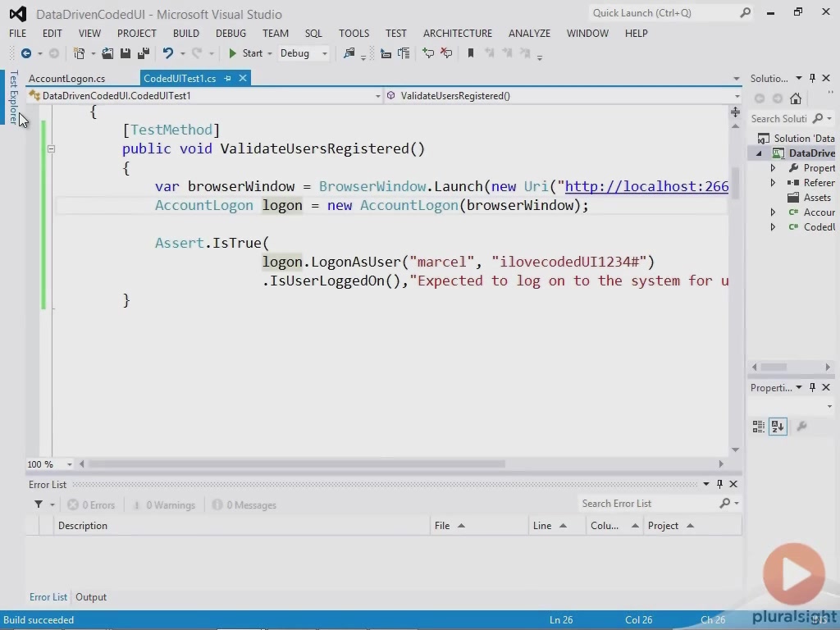The image size is (840, 630).
Task: Sort by the Project column header
Action: coord(692,526)
